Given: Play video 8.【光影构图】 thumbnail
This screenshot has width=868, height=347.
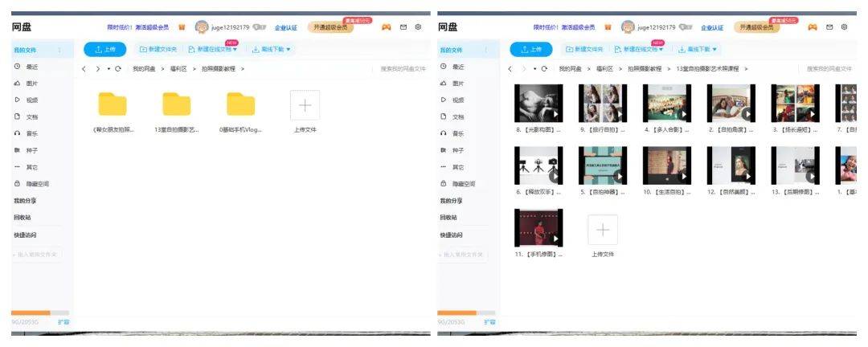Looking at the screenshot, I should pyautogui.click(x=538, y=104).
